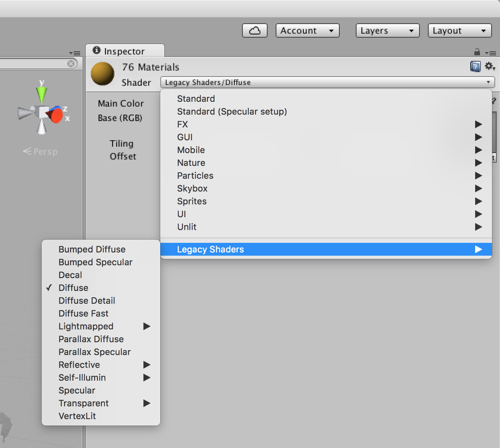
Task: Select Bumped Diffuse shader
Action: tap(101, 249)
